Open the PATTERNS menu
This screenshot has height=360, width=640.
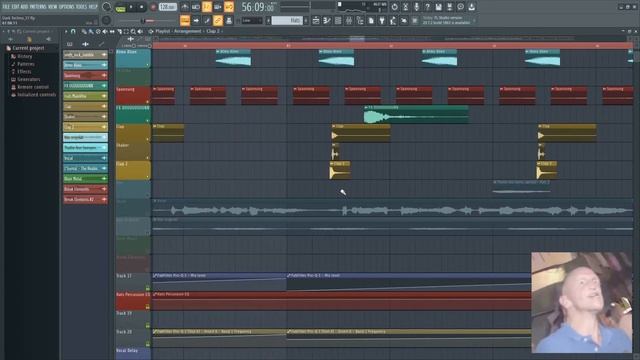38,7
